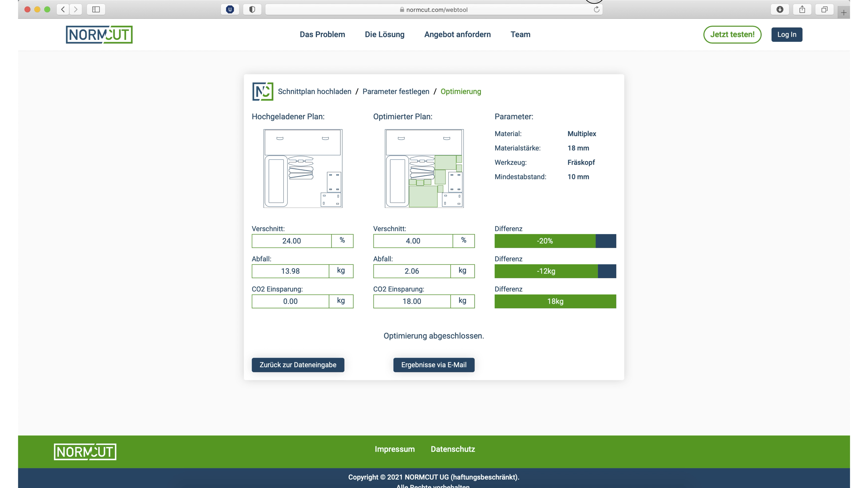868x488 pixels.
Task: Open the uBlock extension icon
Action: (230, 9)
